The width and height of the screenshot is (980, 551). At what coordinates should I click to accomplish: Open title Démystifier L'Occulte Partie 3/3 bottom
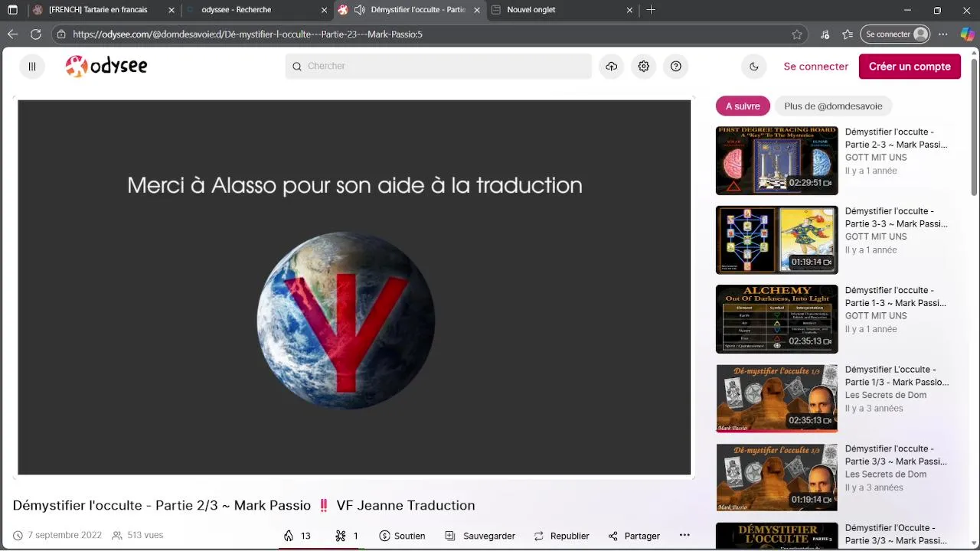click(x=896, y=534)
